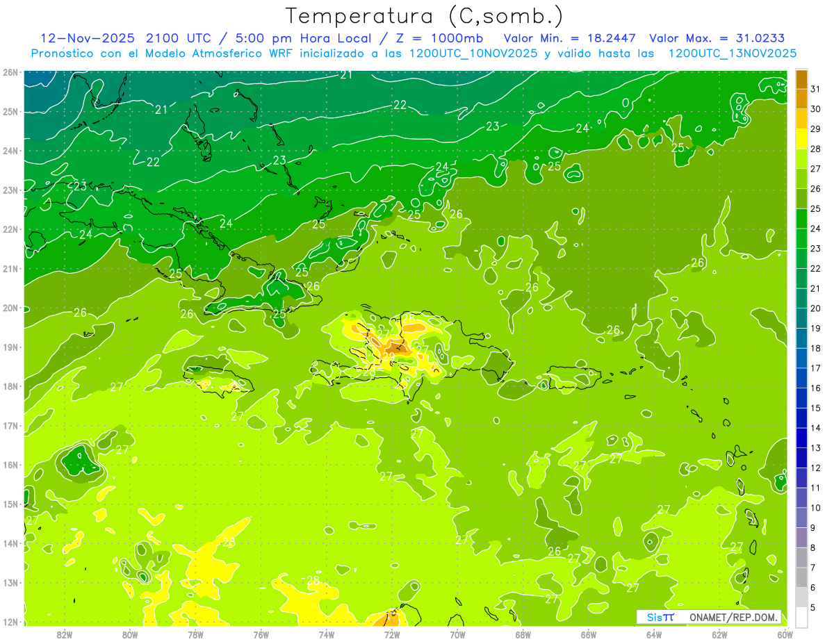Screen dimensions: 834x644
Task: Click the '76W' longitude axis label
Action: tap(261, 634)
